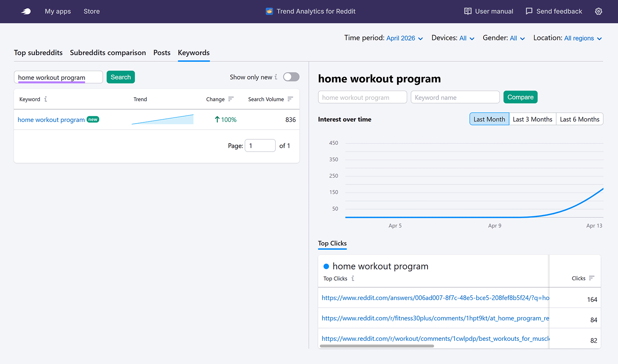Click the Send feedback speech bubble icon
This screenshot has height=364, width=618.
click(529, 11)
